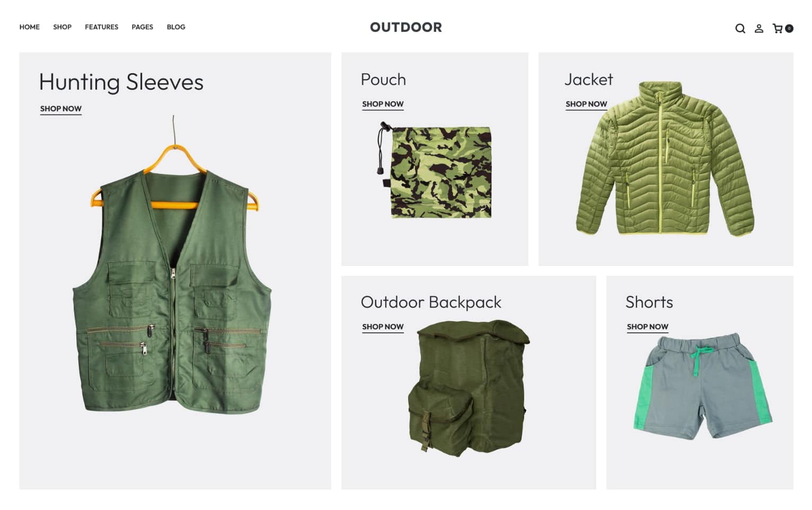Viewport: 812px width, 510px height.
Task: Select the olive backpack image
Action: (x=469, y=388)
